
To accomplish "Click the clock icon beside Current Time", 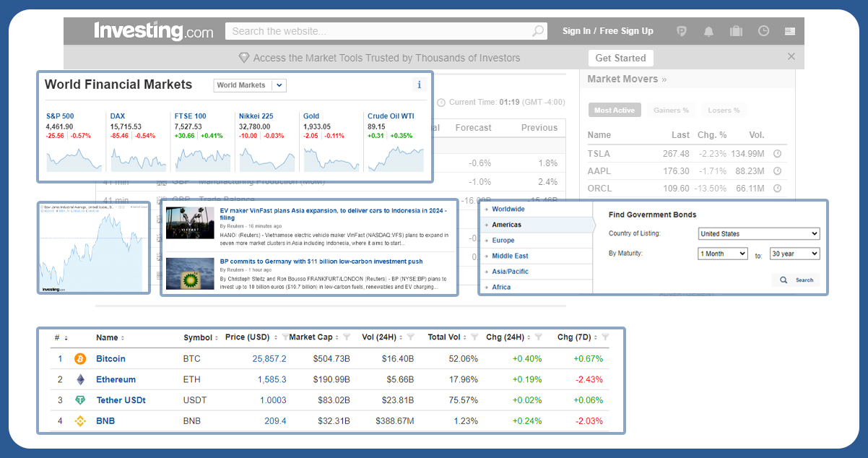I will pos(441,103).
